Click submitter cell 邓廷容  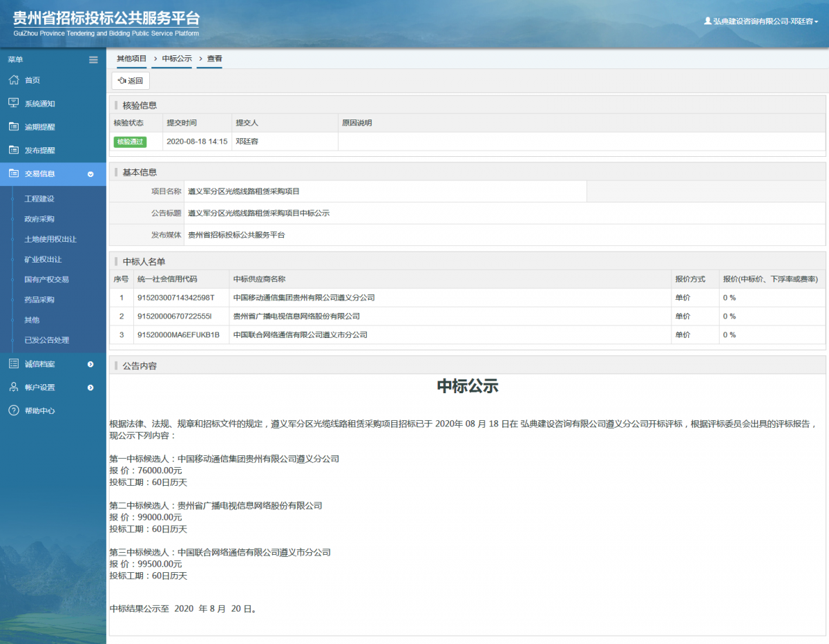click(x=247, y=142)
